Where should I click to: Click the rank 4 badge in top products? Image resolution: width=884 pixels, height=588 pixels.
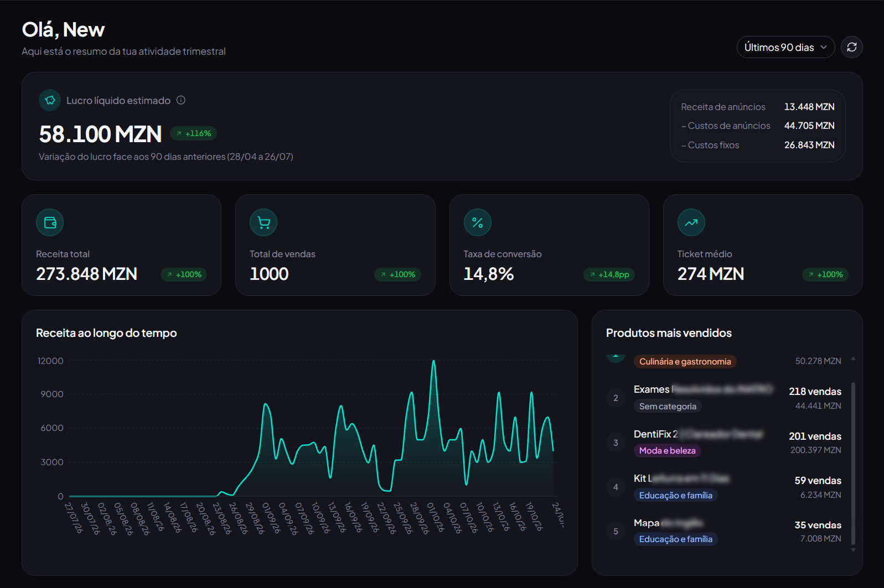(x=616, y=487)
